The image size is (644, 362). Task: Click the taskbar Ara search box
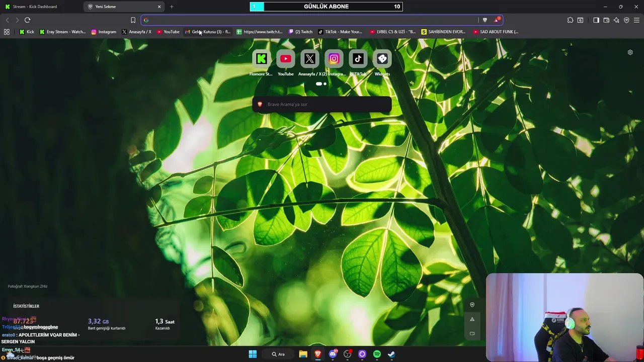278,354
